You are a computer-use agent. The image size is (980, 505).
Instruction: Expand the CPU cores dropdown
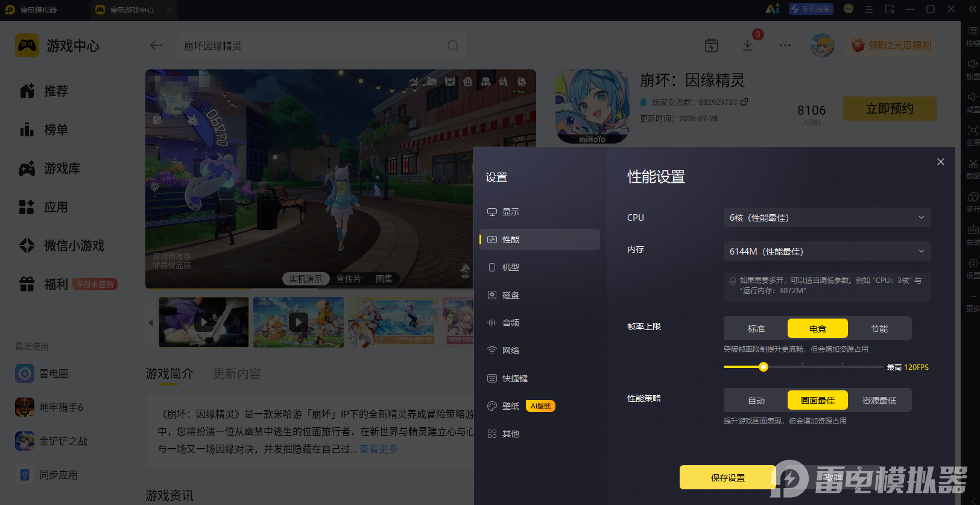(827, 217)
